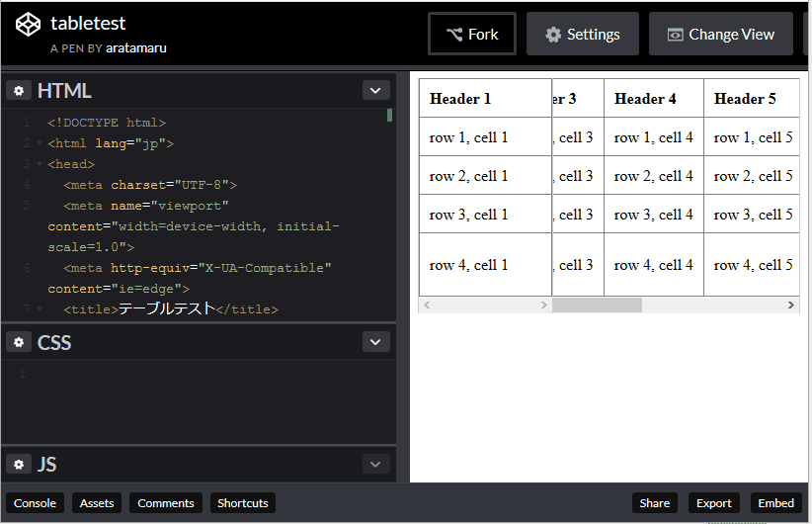Click table scrollbar right arrow
The image size is (812, 524).
(791, 306)
